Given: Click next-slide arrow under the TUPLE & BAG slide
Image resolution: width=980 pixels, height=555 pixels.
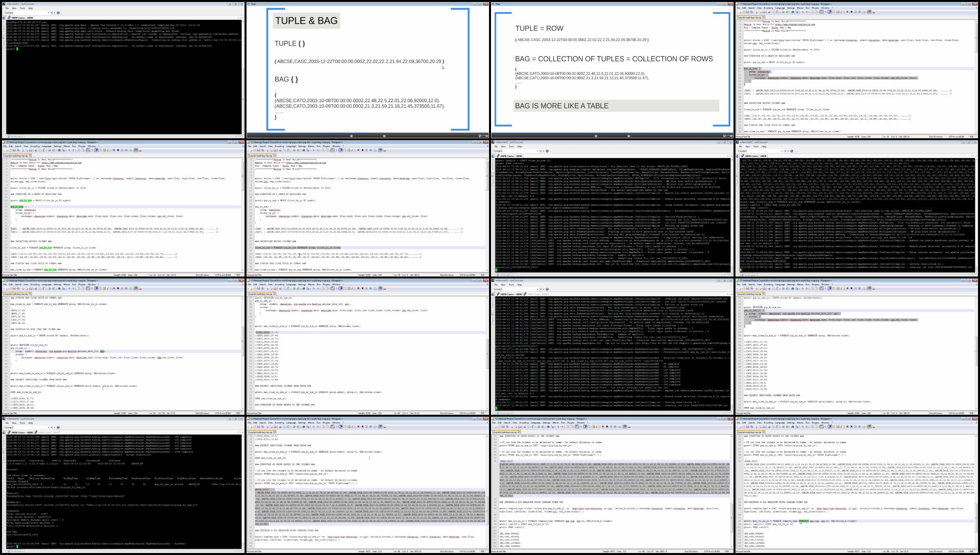Looking at the screenshot, I should (384, 136).
